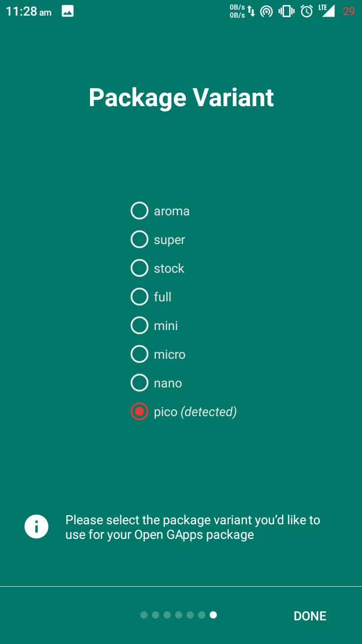The image size is (362, 644).
Task: Select the mini radio button
Action: [x=139, y=326]
